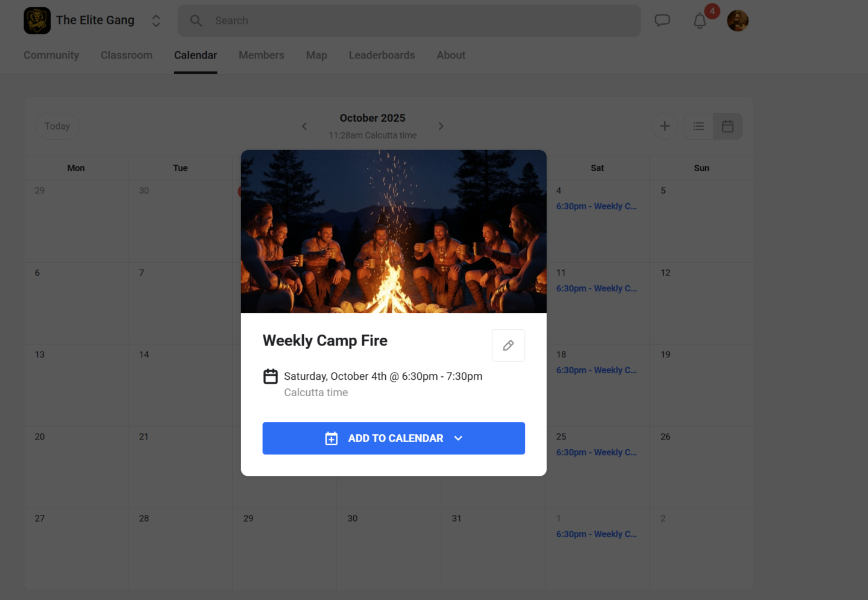Click the 11:28am Calcutta time label
868x600 pixels.
click(373, 135)
